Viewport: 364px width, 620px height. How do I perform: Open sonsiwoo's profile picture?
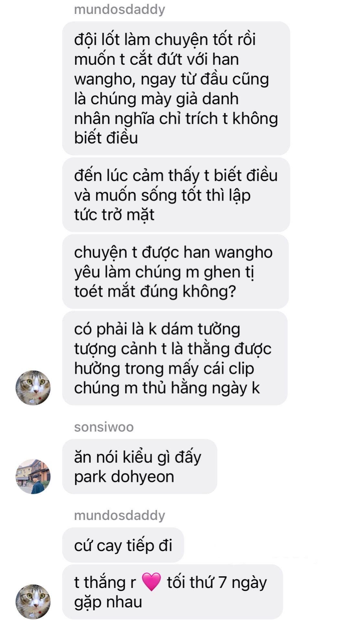[33, 476]
